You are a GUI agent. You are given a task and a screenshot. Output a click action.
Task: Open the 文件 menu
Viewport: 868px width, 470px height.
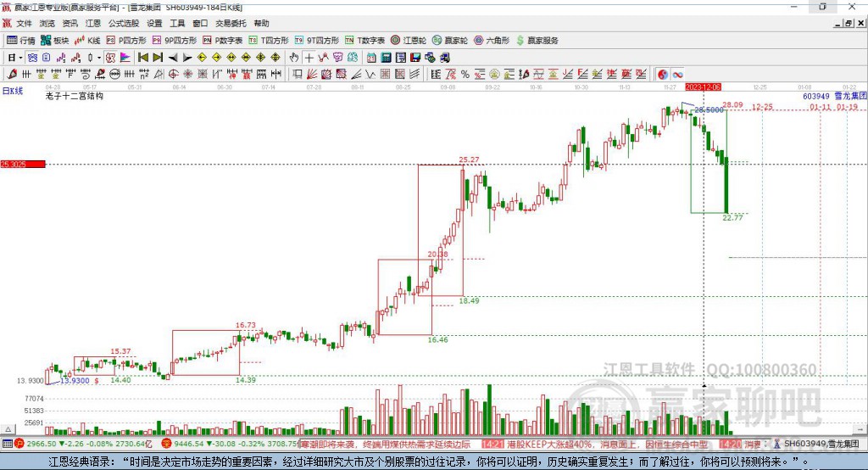point(24,23)
